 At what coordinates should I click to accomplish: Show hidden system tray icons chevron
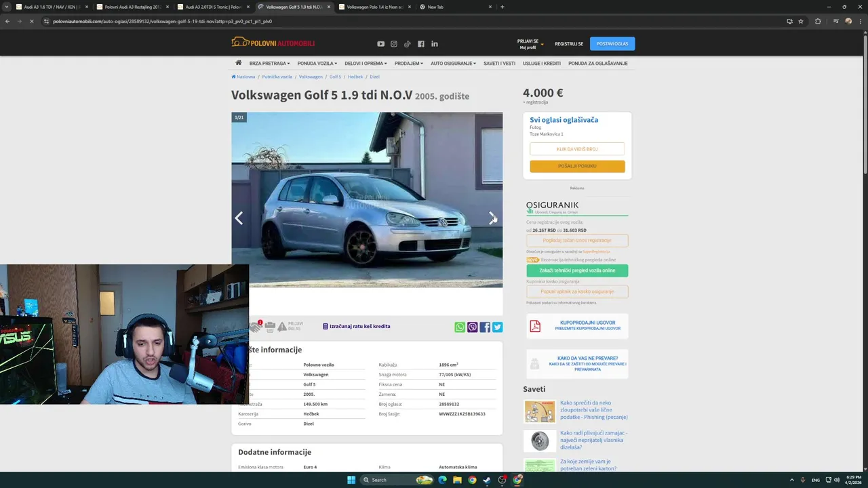point(791,480)
